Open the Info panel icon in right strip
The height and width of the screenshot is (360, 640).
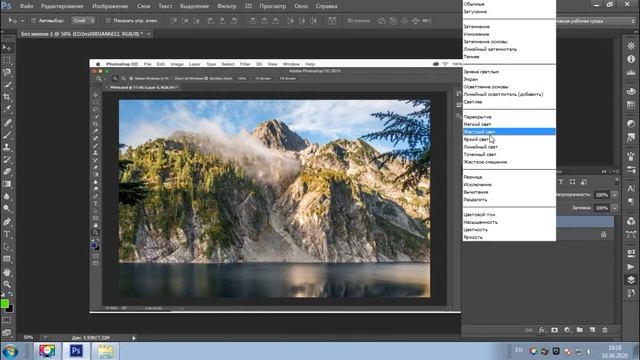[631, 59]
